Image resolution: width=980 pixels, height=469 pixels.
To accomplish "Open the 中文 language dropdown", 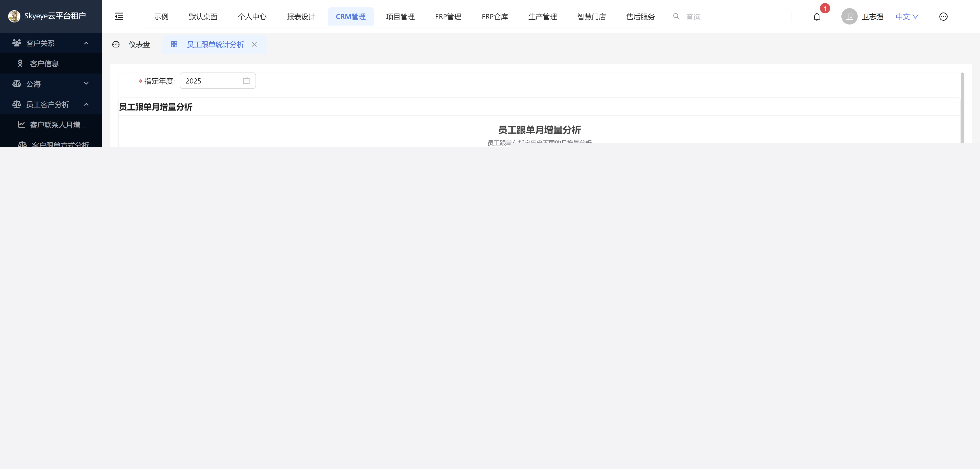I will point(906,16).
